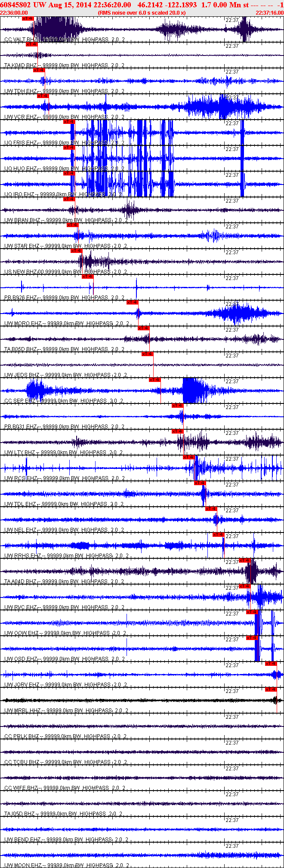Image resolution: width=284 pixels, height=868 pixels.
Task: Click the UW LTY BHZ station label
Action: [x=20, y=452]
